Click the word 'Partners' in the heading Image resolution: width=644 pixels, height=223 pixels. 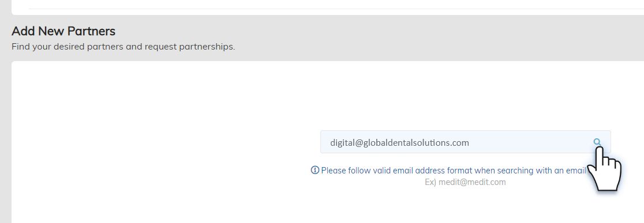tap(91, 31)
